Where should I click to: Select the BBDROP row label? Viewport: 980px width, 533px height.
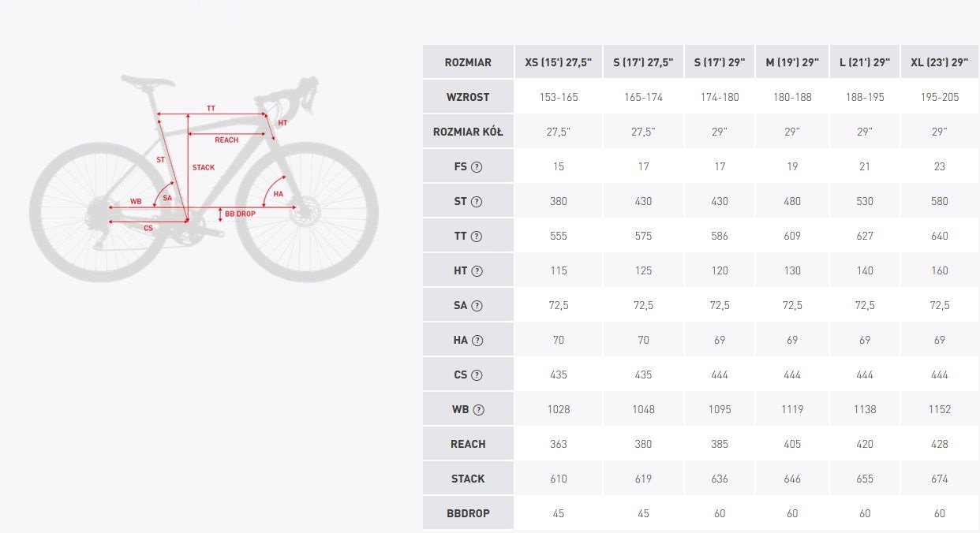point(468,513)
